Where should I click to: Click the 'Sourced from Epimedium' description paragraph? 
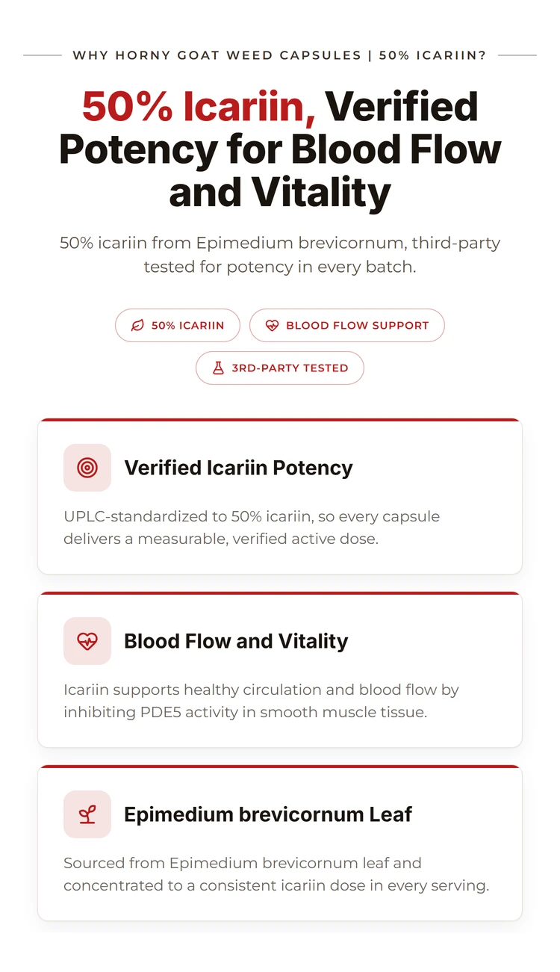(x=276, y=874)
